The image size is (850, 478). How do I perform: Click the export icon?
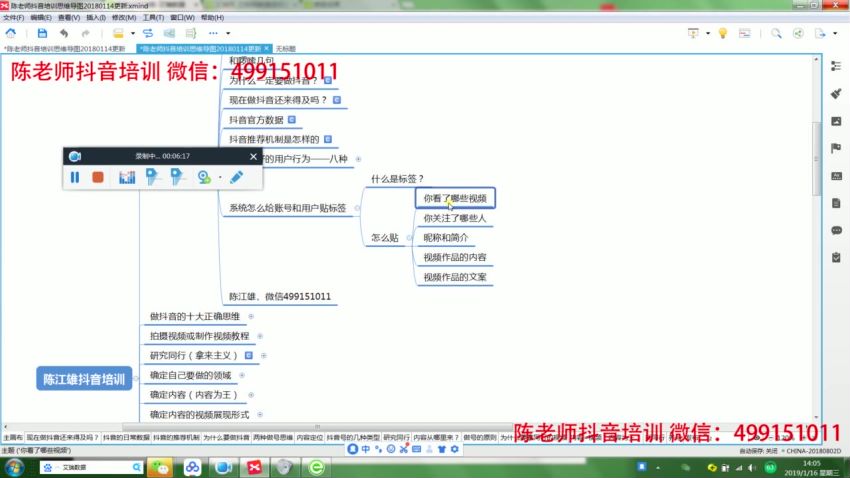point(820,33)
